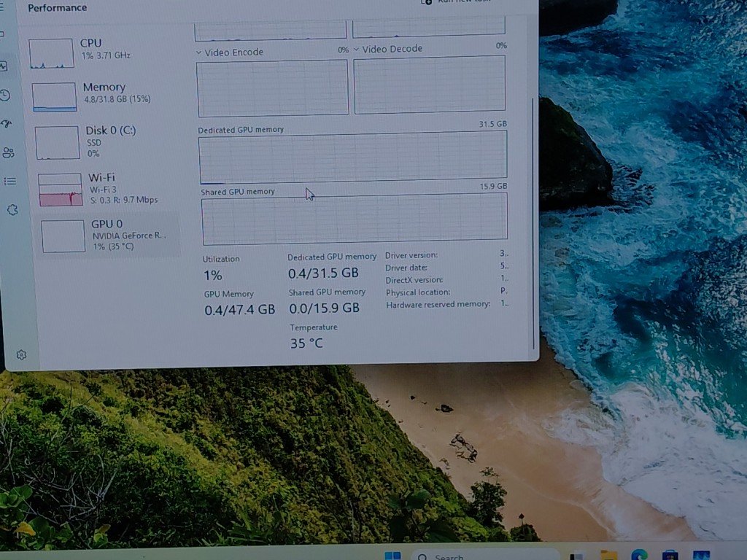This screenshot has height=560, width=747.
Task: Expand the Video Encode engine dropdown
Action: tap(199, 52)
